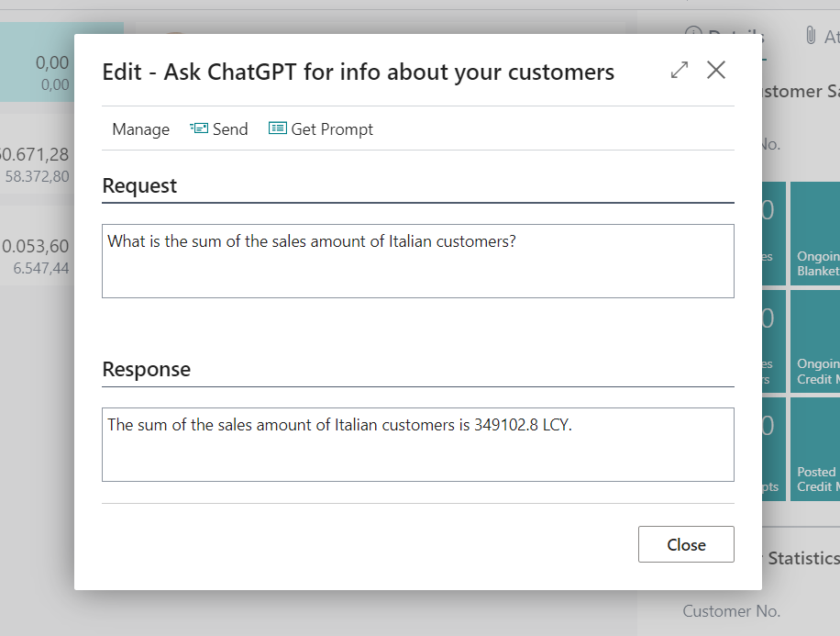Open the Attachments paperclip tab in background
The image size is (840, 636).
pos(823,36)
